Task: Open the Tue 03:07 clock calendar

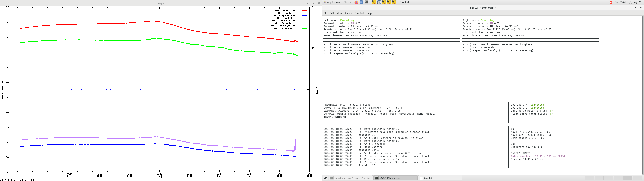Action: (621, 2)
